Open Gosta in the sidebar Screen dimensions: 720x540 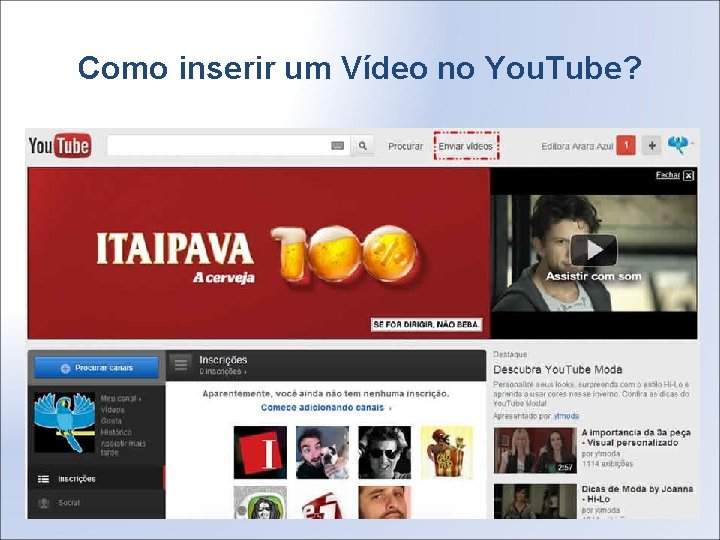click(x=111, y=421)
